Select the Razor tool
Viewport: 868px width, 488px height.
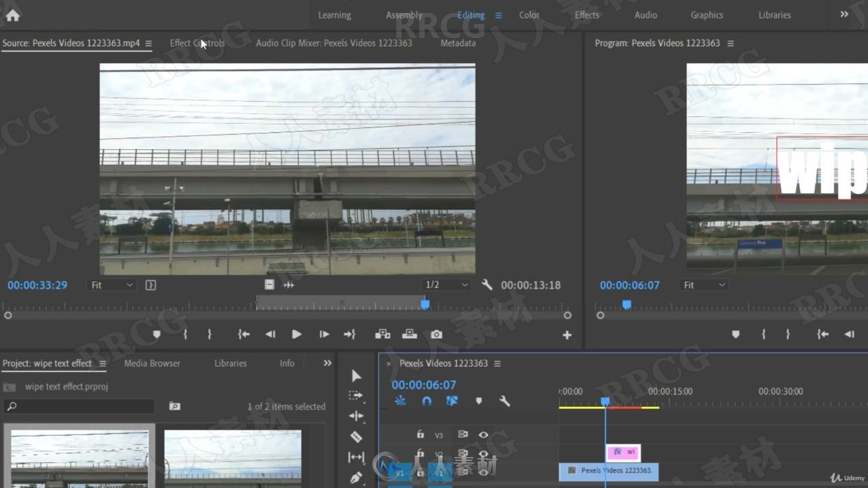(356, 437)
